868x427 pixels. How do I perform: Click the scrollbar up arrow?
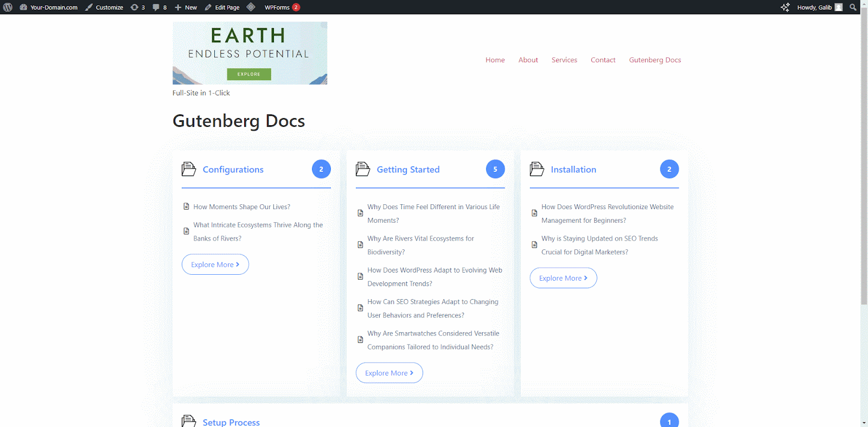tap(864, 4)
